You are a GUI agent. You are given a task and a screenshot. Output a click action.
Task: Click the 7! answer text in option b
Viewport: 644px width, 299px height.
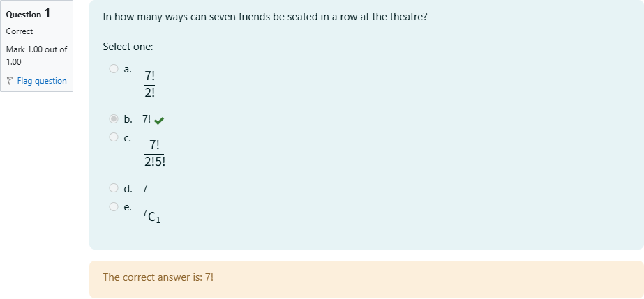point(147,119)
